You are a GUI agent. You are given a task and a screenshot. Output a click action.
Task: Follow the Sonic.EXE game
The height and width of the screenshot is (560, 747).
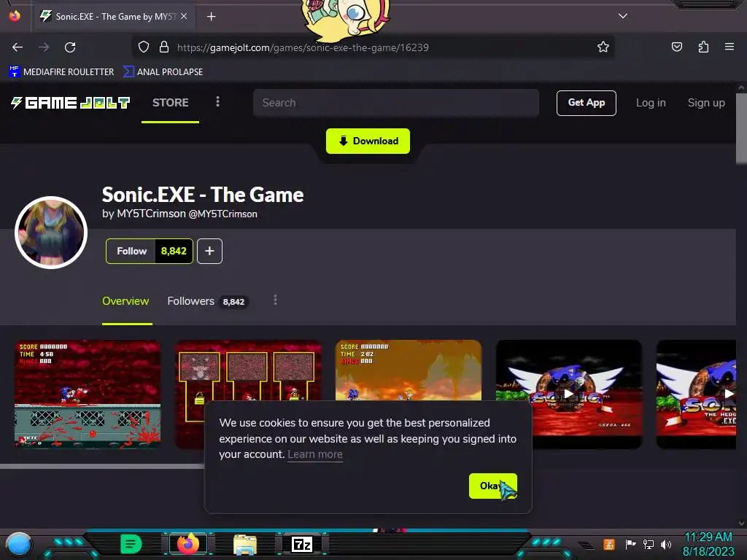(131, 251)
